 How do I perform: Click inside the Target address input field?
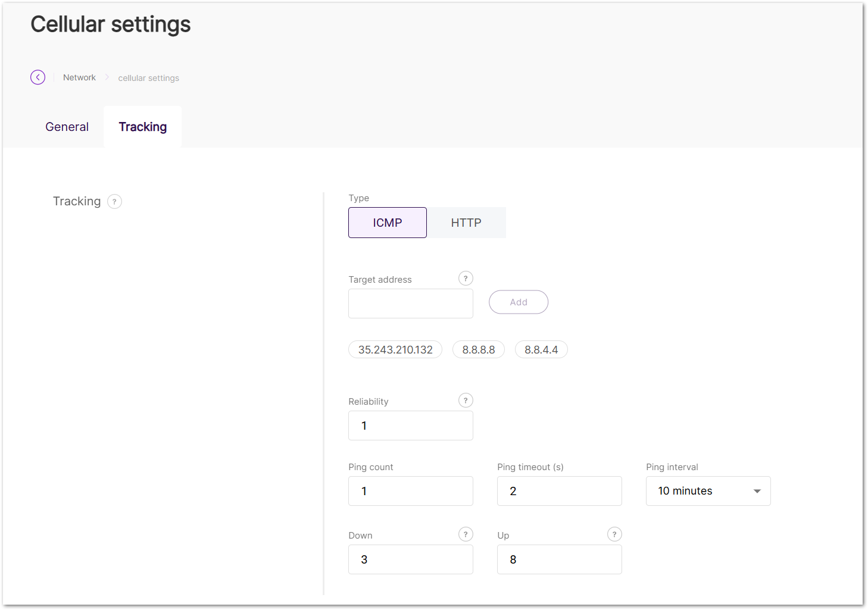pyautogui.click(x=410, y=304)
